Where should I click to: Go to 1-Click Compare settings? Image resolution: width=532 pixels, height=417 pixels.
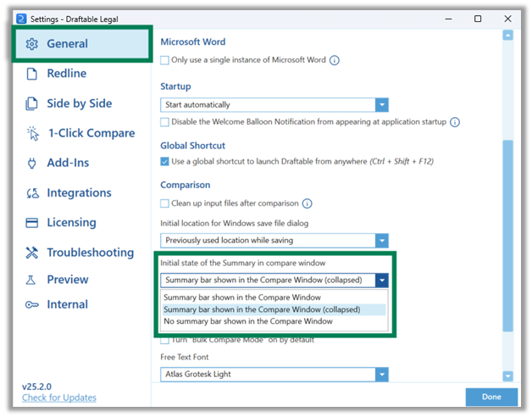[x=82, y=133]
